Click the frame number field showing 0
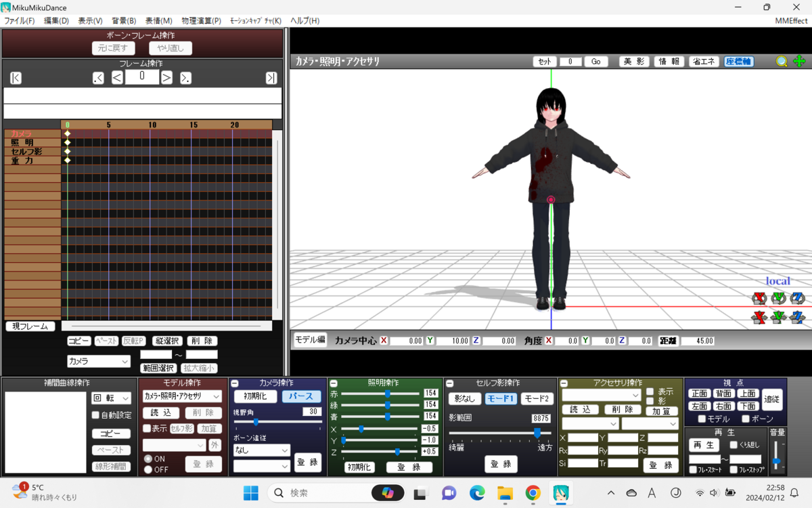812x508 pixels. (142, 77)
